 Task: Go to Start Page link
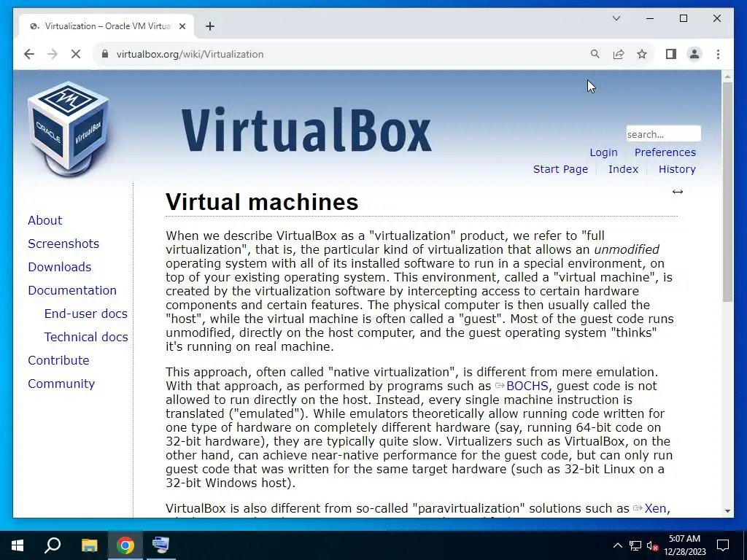560,169
